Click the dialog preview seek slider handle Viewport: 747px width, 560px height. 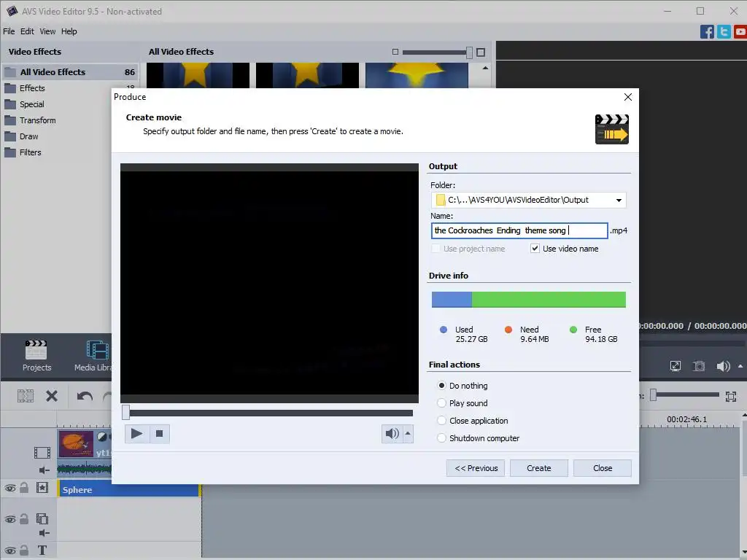pyautogui.click(x=125, y=413)
